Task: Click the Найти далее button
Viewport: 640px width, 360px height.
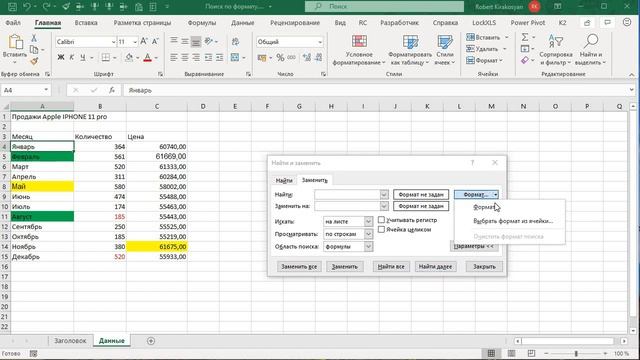Action: 435,267
